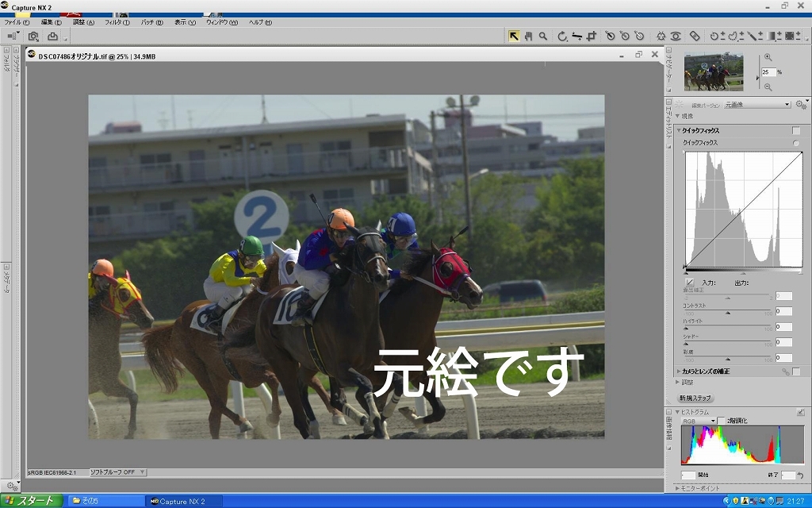Expand the モニターポイント section

(677, 488)
